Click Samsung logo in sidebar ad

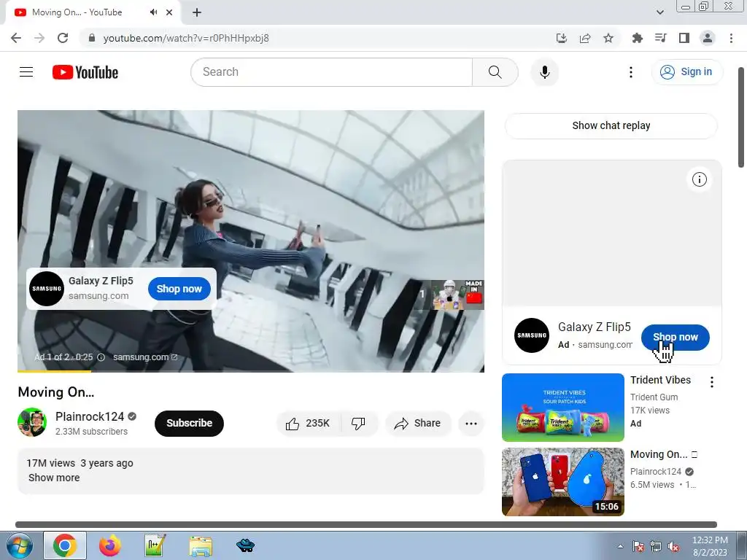(x=532, y=335)
